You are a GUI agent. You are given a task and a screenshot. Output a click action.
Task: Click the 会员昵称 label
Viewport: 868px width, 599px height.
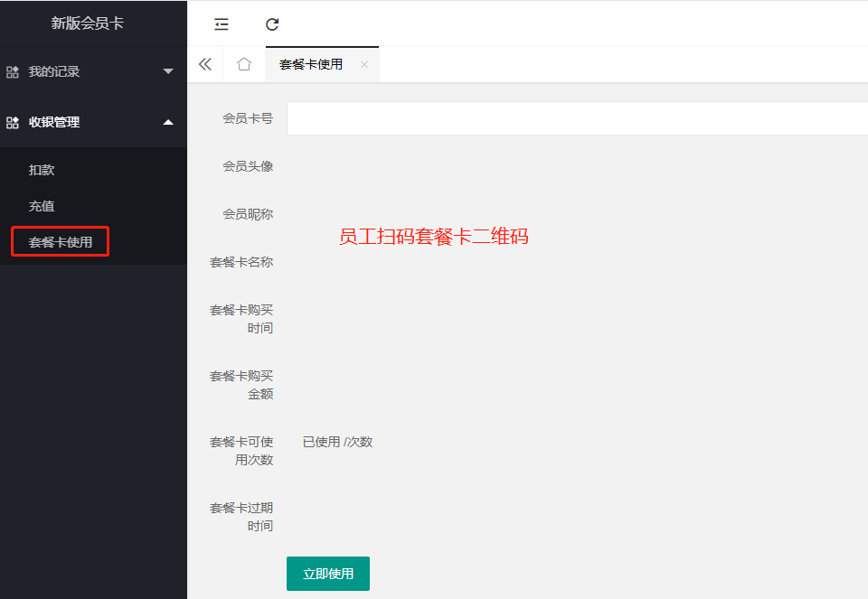click(x=248, y=214)
